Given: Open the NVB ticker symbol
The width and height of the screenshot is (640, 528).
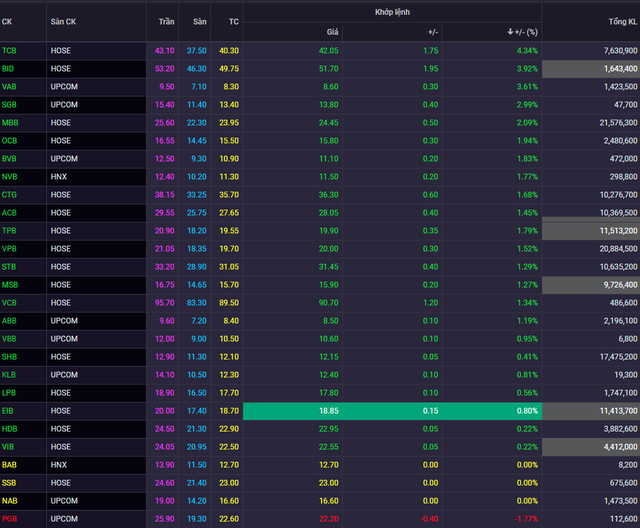Looking at the screenshot, I should click(9, 177).
